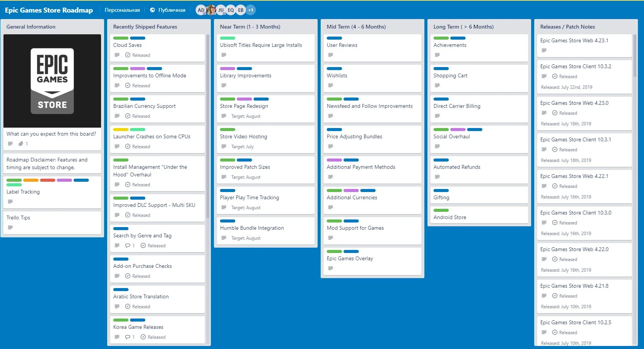Open the Price Adjusting Bundles card
This screenshot has width=644, height=349.
point(373,139)
